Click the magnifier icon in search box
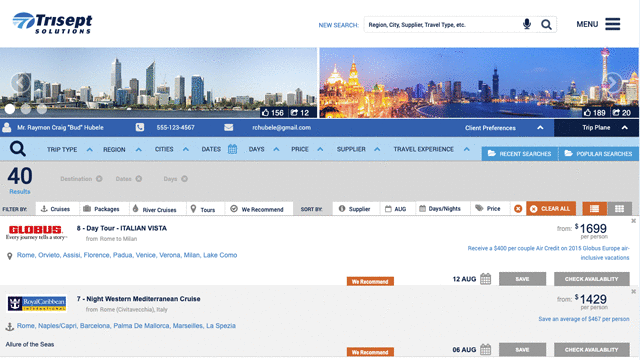640x360 pixels. click(547, 24)
